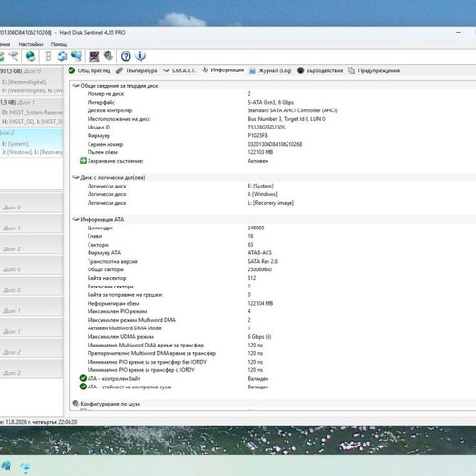Switch to the Температура tab
Image resolution: width=476 pixels, height=476 pixels.
coord(136,70)
